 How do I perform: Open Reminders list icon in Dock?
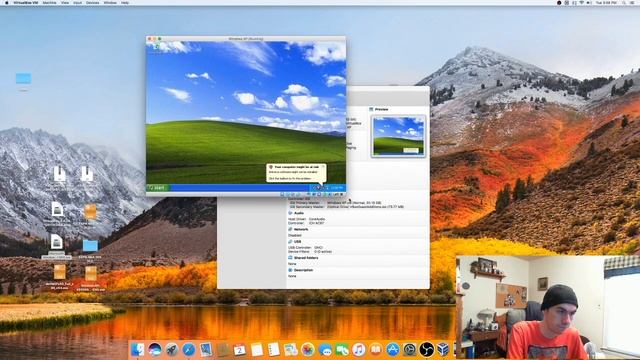[x=273, y=349]
